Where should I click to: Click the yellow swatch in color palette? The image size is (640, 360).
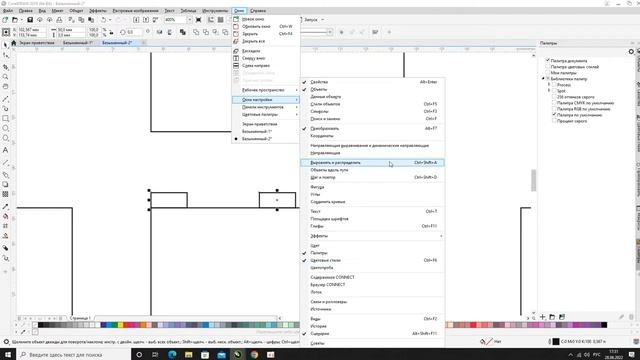pyautogui.click(x=120, y=325)
